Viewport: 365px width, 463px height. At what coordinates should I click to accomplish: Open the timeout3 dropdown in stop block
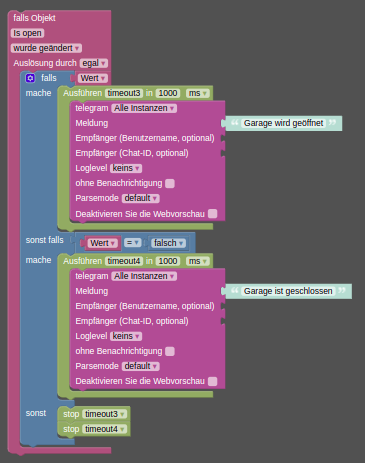click(105, 414)
